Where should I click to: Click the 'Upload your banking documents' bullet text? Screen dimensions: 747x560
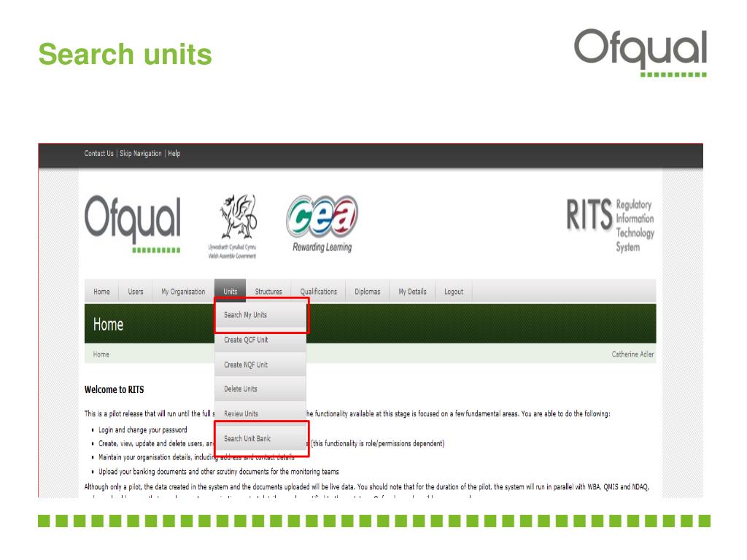[218, 472]
